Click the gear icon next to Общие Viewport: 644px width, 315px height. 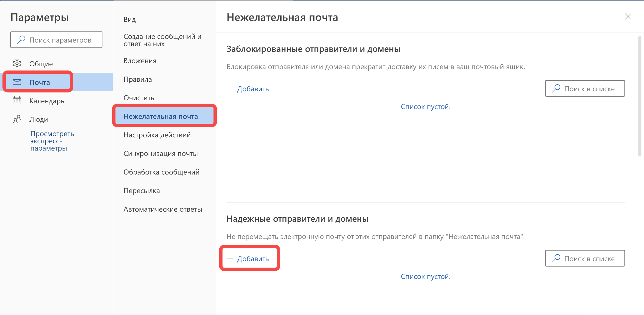[x=17, y=64]
